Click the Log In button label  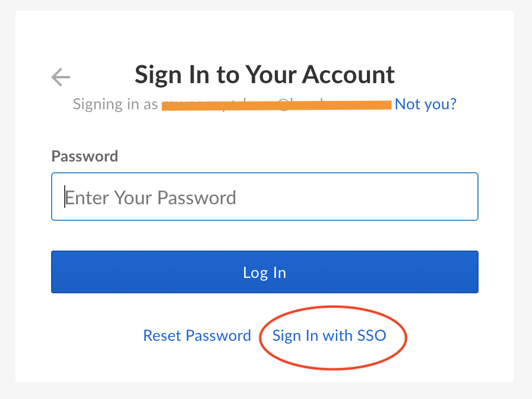pos(265,273)
